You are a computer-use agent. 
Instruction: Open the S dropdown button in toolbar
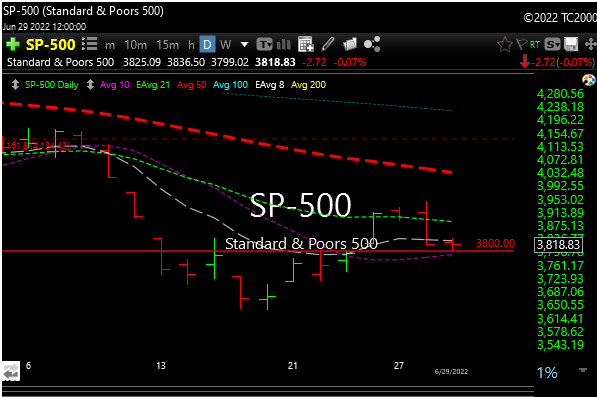pos(552,45)
